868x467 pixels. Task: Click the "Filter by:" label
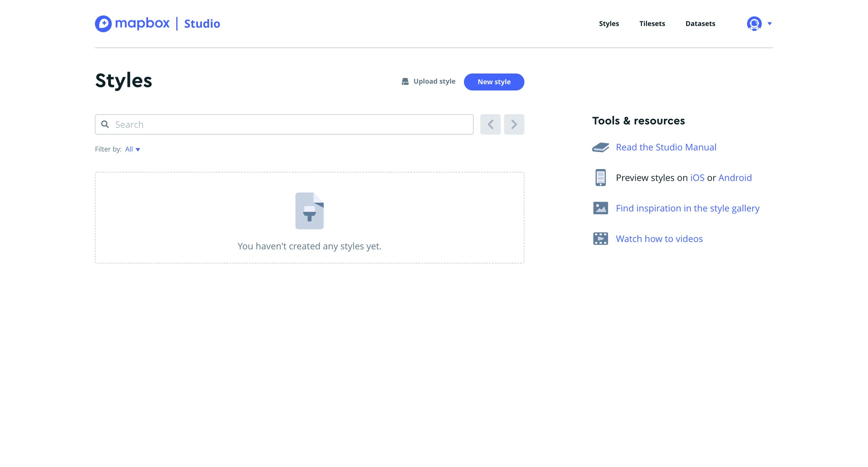click(x=108, y=149)
